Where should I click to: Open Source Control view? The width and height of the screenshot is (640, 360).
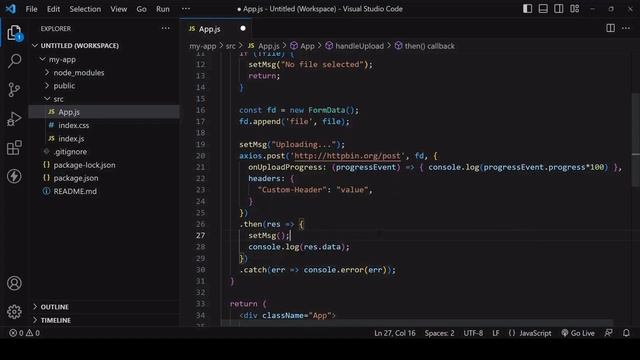tap(14, 90)
